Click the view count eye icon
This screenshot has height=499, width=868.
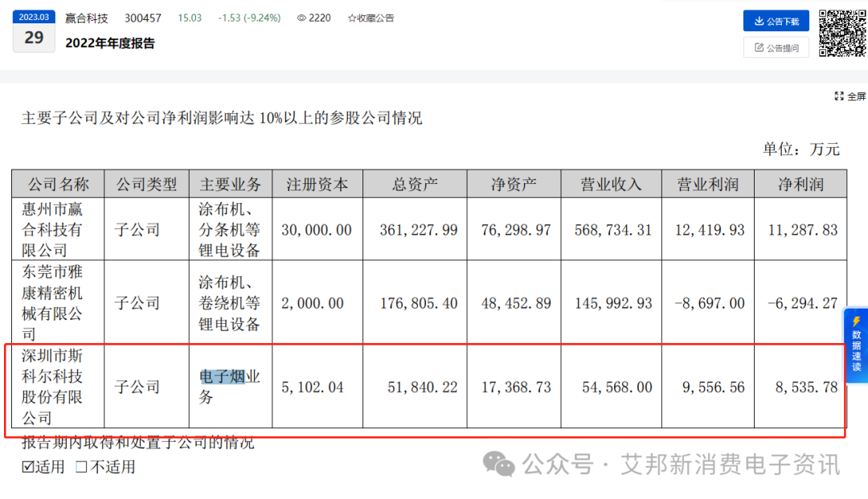[301, 18]
